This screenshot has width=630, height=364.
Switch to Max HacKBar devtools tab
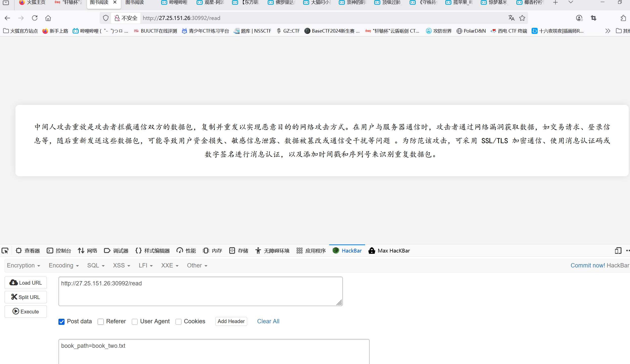(389, 251)
